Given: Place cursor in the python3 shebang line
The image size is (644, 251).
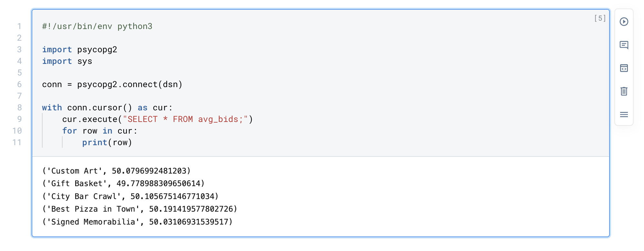Looking at the screenshot, I should 97,26.
